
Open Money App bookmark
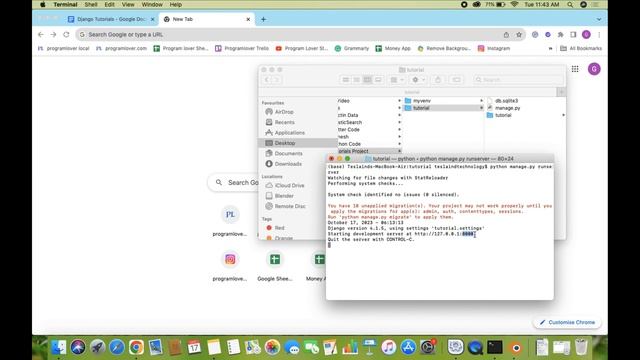coord(393,48)
